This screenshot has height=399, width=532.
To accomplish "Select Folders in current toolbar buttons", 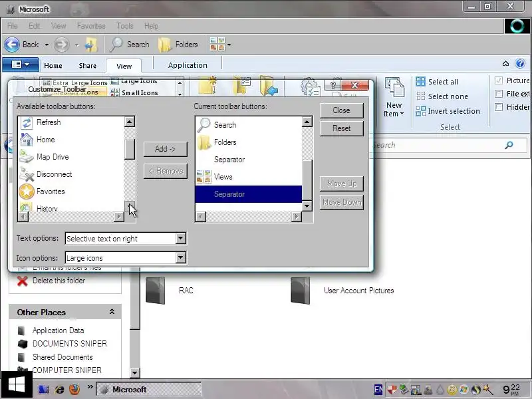I will point(249,142).
